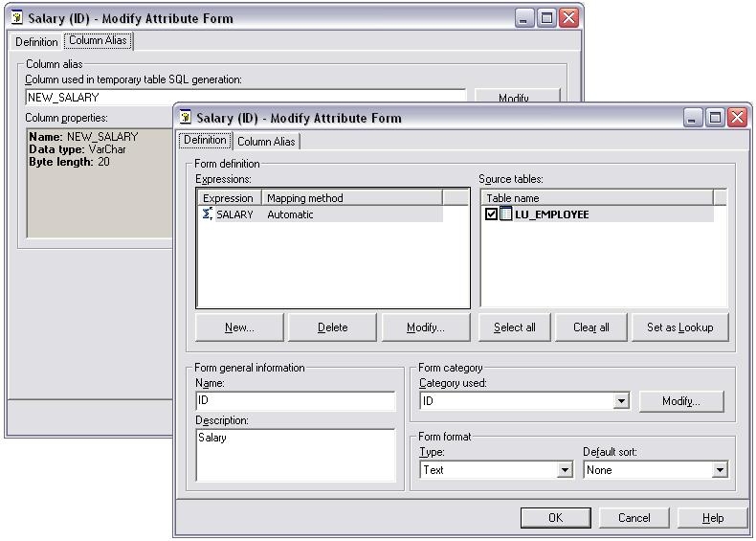The image size is (756, 541).
Task: Open the form format Type dropdown
Action: click(x=564, y=469)
